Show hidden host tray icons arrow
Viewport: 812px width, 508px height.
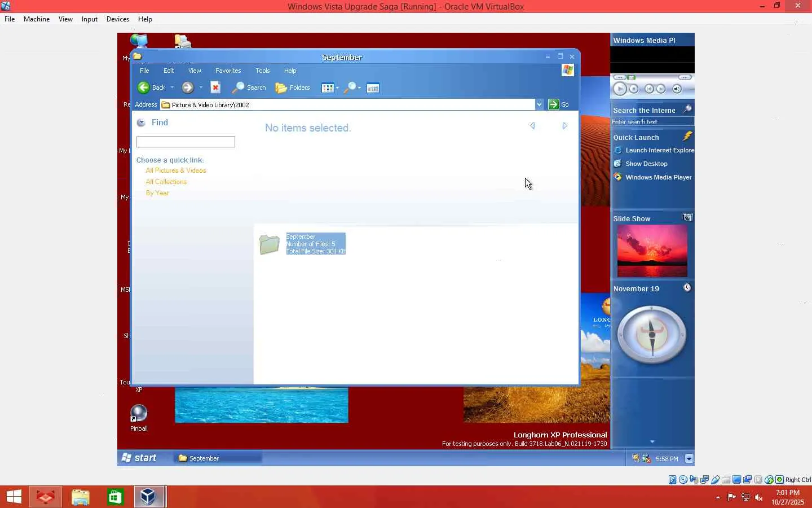point(718,497)
